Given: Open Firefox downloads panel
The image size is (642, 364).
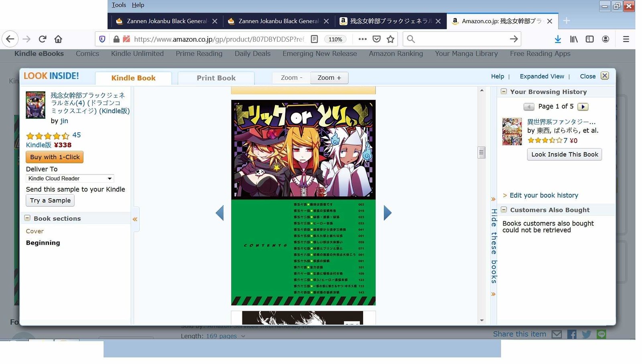Looking at the screenshot, I should point(558,39).
